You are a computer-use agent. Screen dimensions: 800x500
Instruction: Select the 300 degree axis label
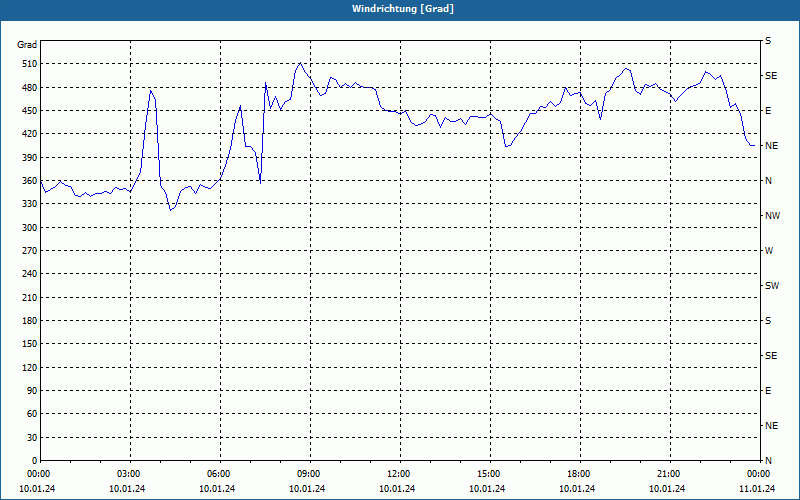pos(30,228)
